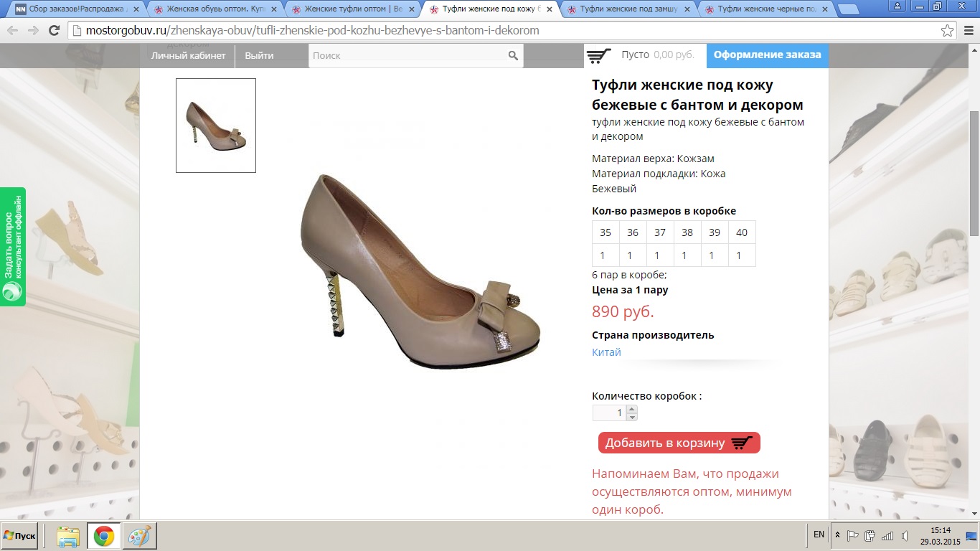Viewport: 980px width, 551px height.
Task: Go back to the previous page in Chrome
Action: [13, 31]
